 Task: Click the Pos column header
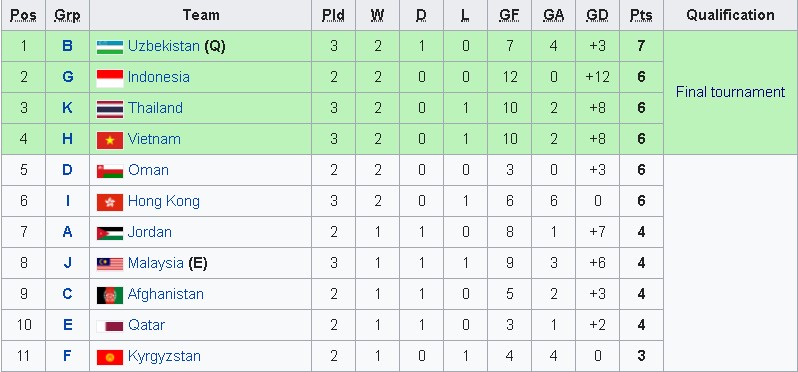(23, 15)
